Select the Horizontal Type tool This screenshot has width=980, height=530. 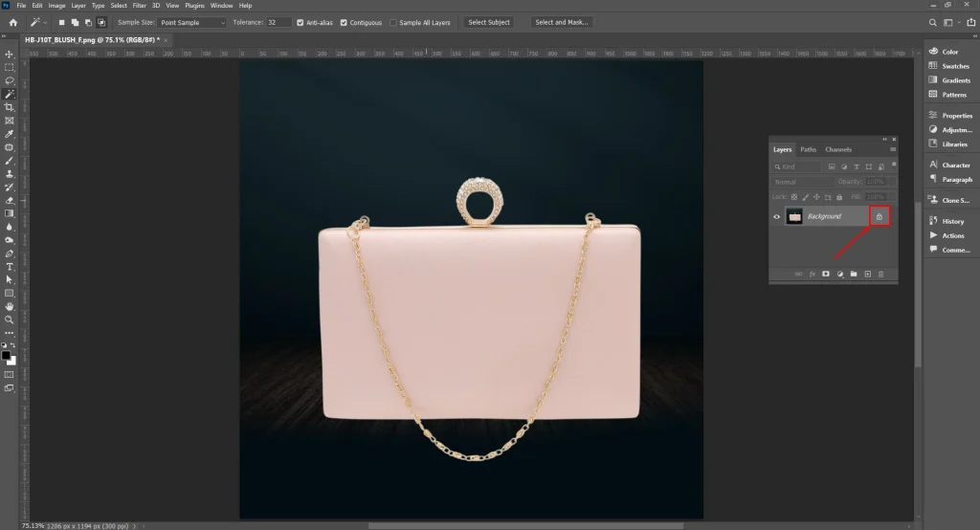(10, 267)
